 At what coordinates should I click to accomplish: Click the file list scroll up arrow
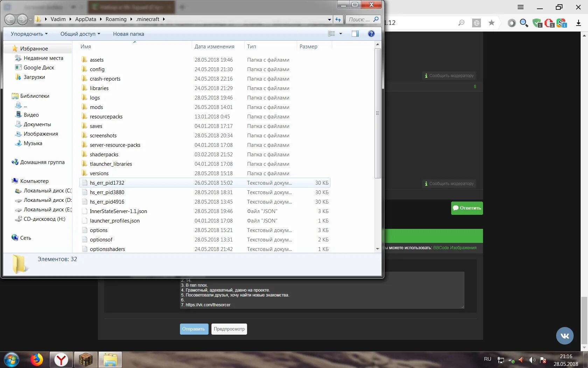coord(378,45)
